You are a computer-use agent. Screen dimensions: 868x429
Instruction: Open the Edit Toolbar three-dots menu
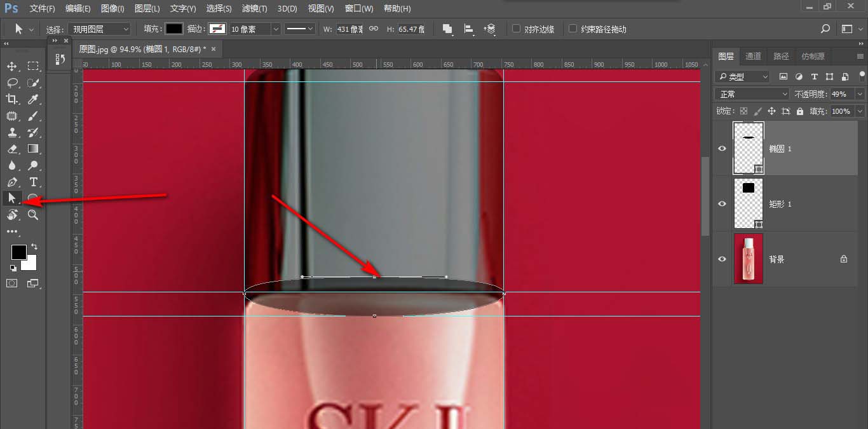click(x=11, y=231)
